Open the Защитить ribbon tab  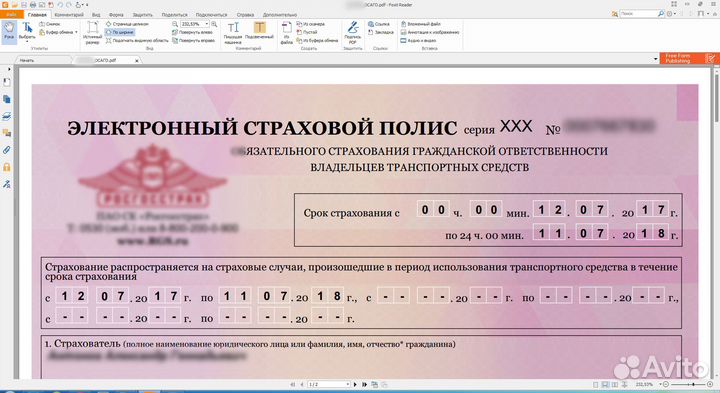pos(142,15)
